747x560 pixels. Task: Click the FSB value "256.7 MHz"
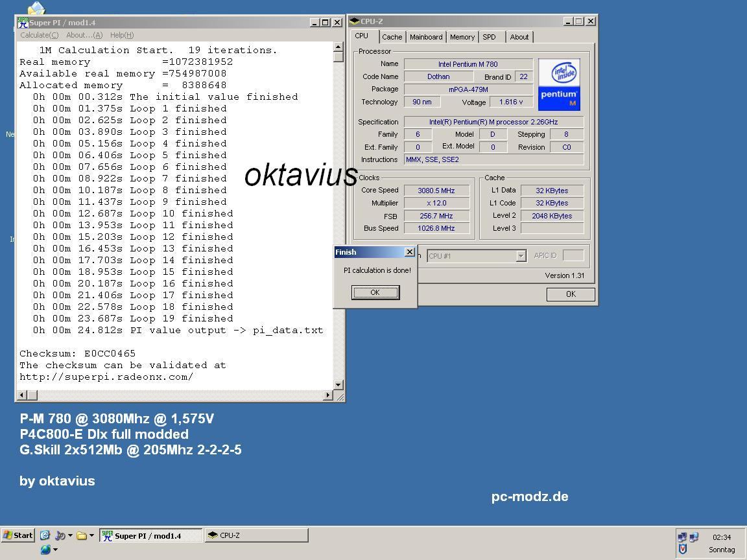[x=436, y=216]
